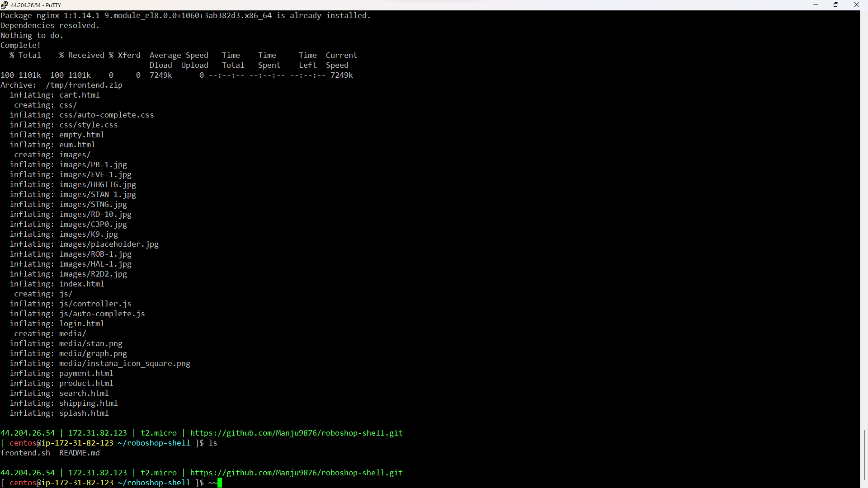The image size is (868, 488).
Task: Click the nginx package installed message
Action: point(185,15)
